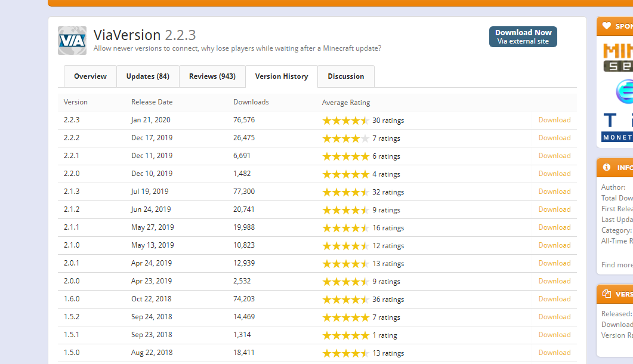Download version 2.0.1
This screenshot has height=364, width=633.
554,263
